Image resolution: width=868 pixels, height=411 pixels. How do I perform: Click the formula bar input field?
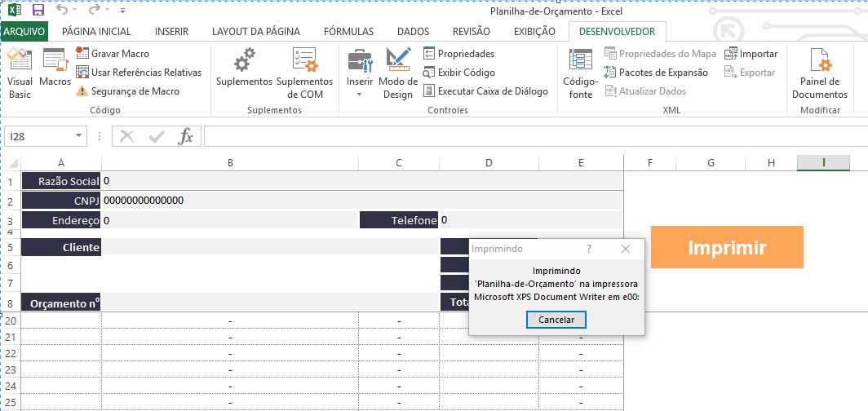(x=530, y=136)
